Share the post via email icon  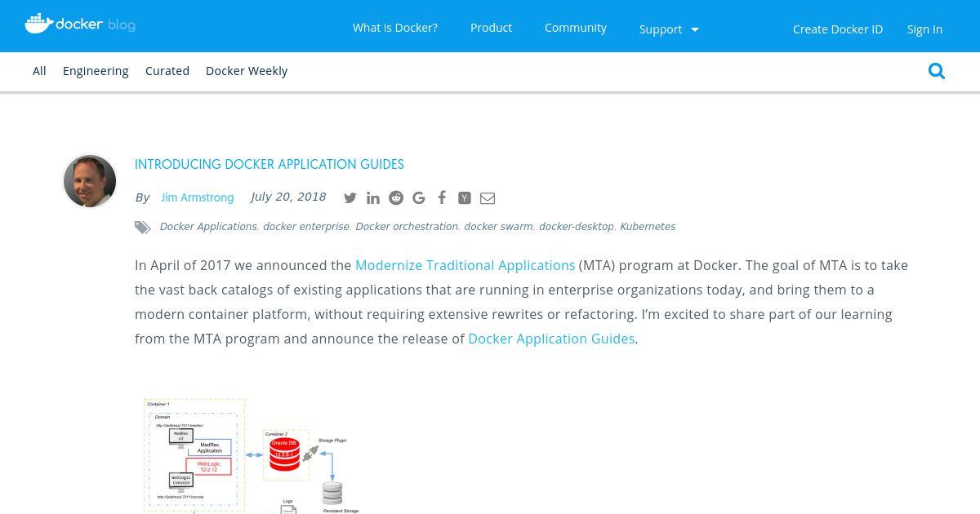tap(488, 197)
